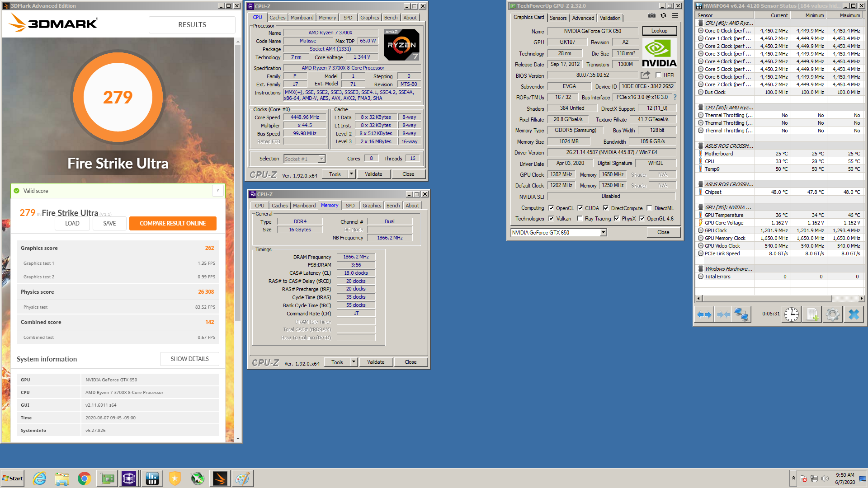This screenshot has width=868, height=488.
Task: Click the Graphics score row in 3DMark
Action: click(x=118, y=248)
